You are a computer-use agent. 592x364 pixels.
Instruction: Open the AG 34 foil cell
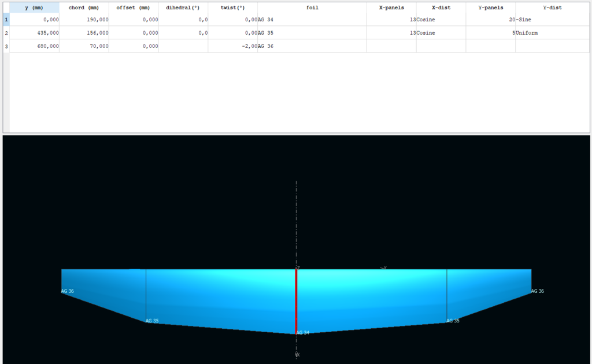pyautogui.click(x=312, y=20)
